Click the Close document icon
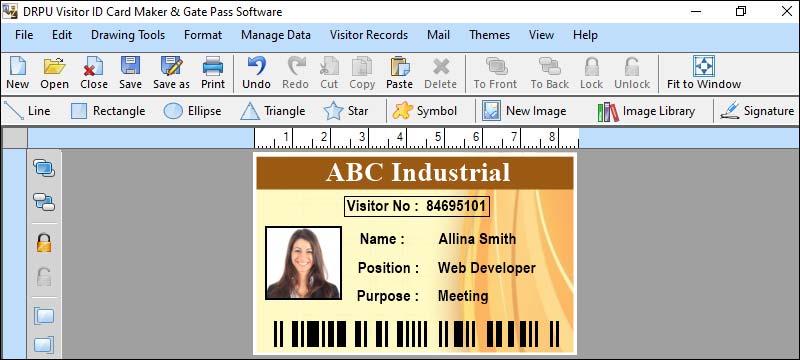The height and width of the screenshot is (360, 800). (x=94, y=73)
